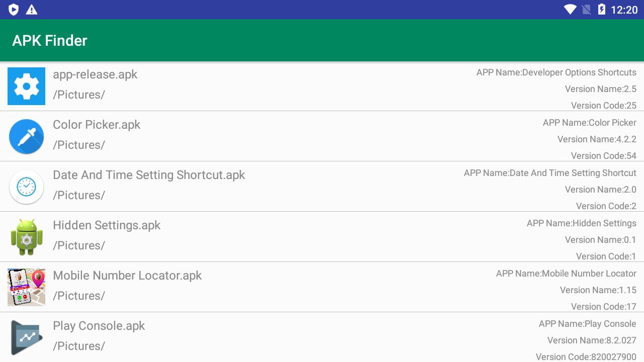The width and height of the screenshot is (644, 362).
Task: Tap Version Code:54 text
Action: point(604,156)
